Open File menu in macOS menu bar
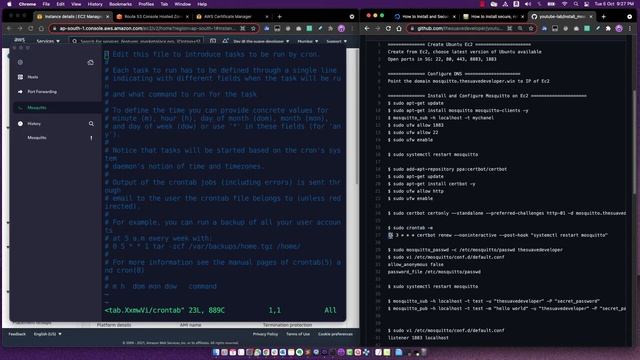This screenshot has width=640, height=360. pyautogui.click(x=46, y=4)
